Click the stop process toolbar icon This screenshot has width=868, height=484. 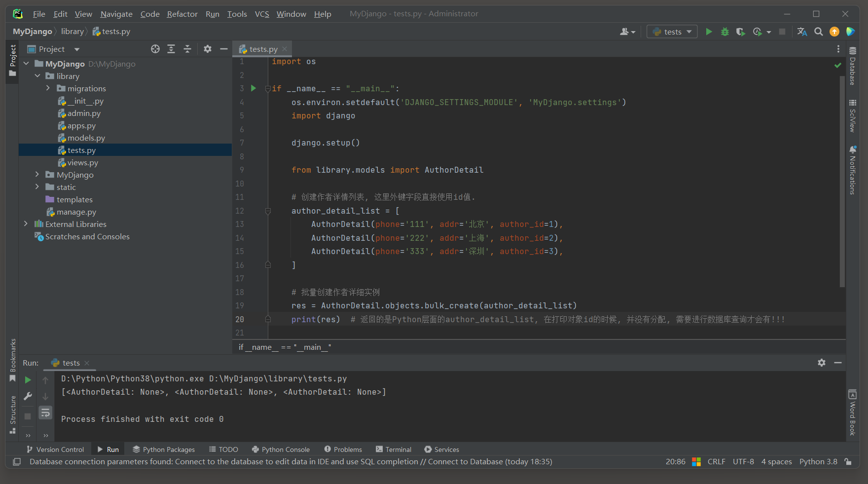[782, 32]
